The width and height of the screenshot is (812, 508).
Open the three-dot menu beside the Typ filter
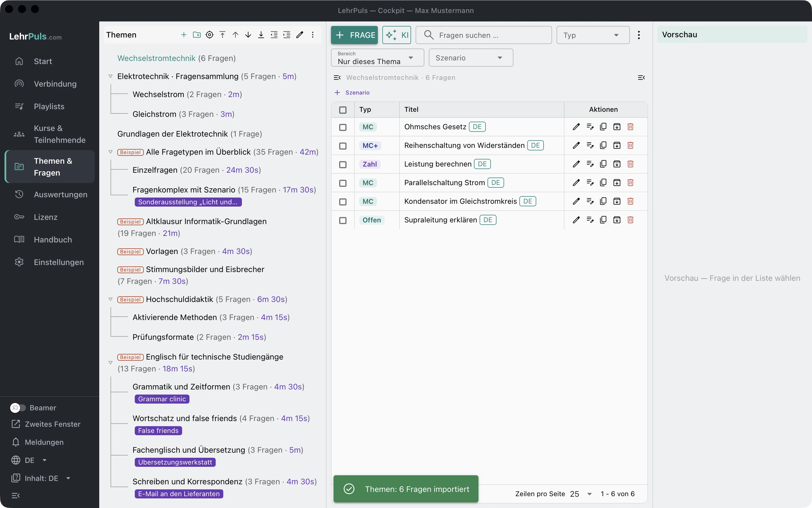[x=639, y=35]
